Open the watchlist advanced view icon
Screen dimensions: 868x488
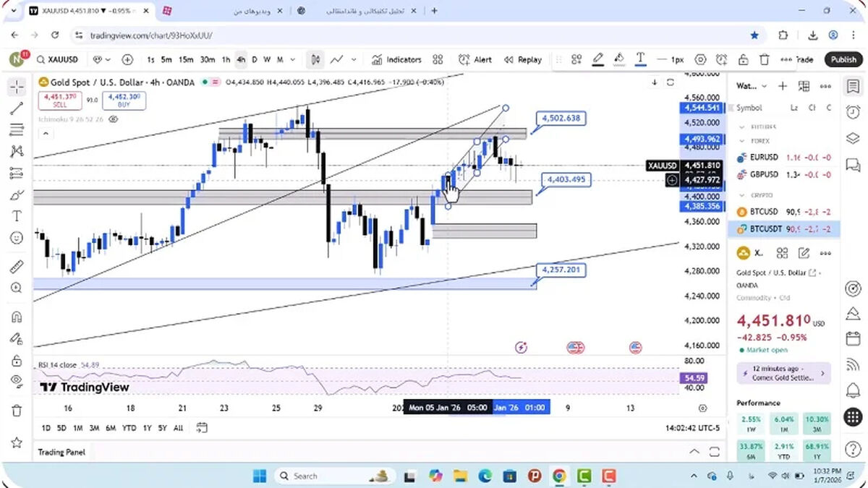(x=804, y=86)
